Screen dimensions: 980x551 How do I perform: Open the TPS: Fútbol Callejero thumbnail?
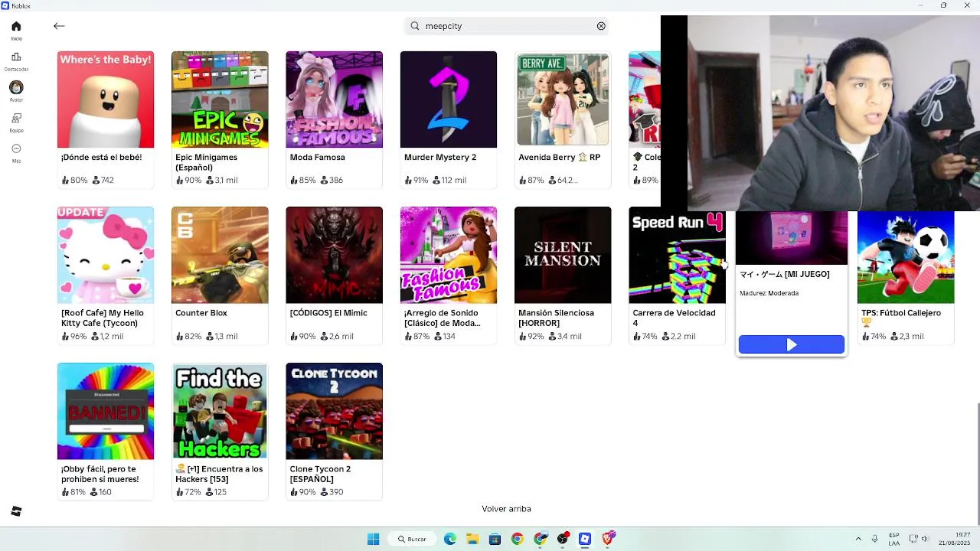click(906, 257)
